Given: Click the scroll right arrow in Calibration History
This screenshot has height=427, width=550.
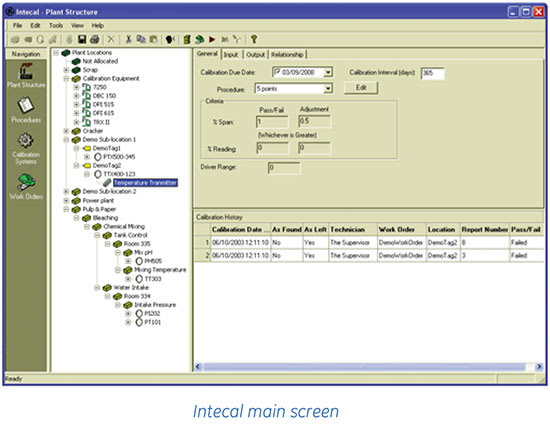Looking at the screenshot, I should (539, 367).
